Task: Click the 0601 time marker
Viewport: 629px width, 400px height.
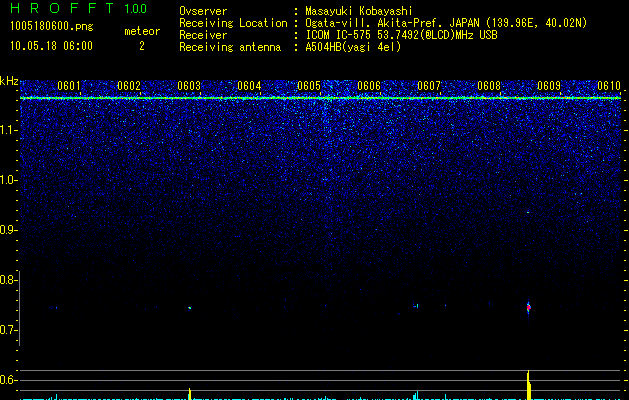Action: click(69, 86)
